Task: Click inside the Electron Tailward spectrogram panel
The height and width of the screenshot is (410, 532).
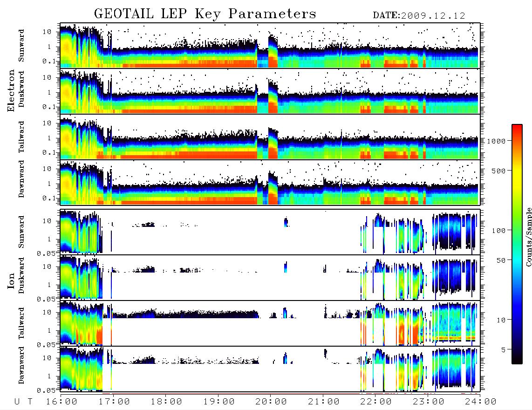Action: pos(270,137)
